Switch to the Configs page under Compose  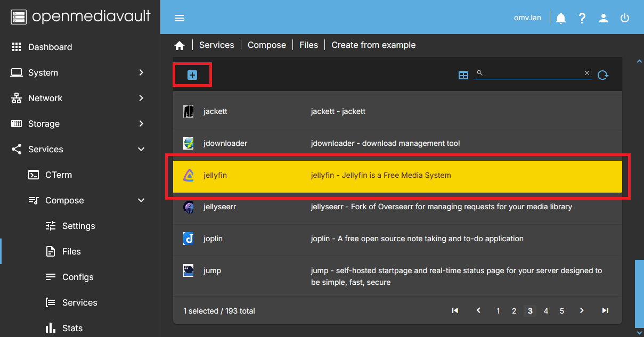pos(77,277)
